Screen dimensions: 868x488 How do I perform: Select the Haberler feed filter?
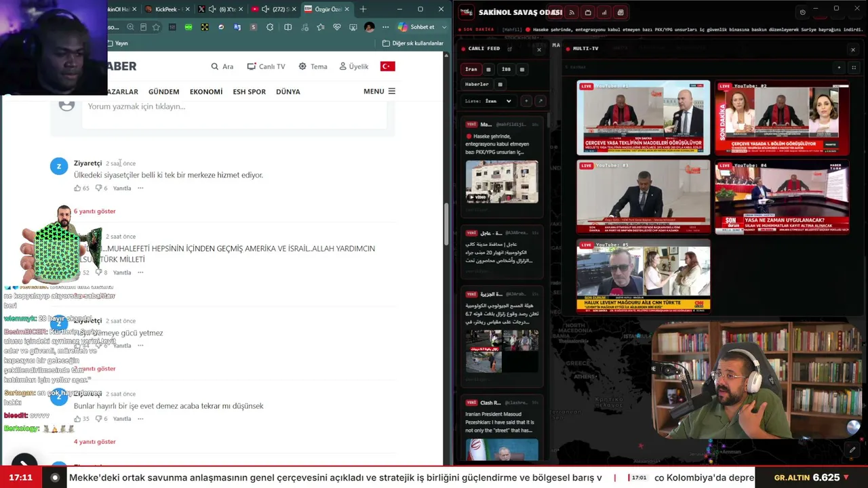(x=477, y=85)
